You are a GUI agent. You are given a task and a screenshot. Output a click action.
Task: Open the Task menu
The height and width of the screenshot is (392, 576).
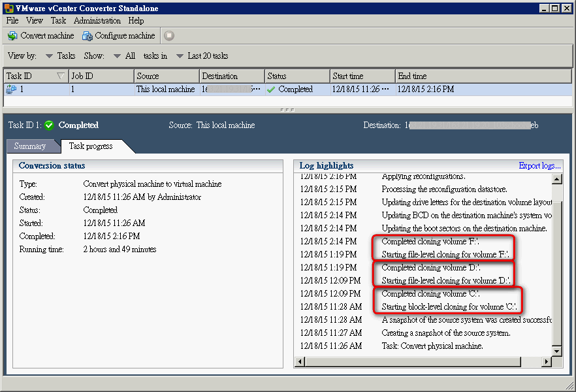coord(58,20)
